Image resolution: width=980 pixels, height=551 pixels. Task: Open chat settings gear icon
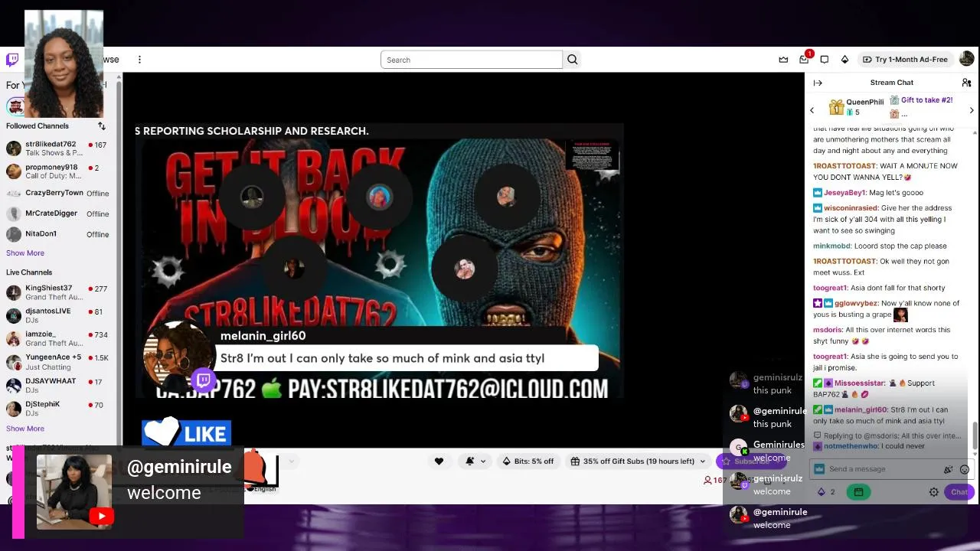click(x=934, y=492)
